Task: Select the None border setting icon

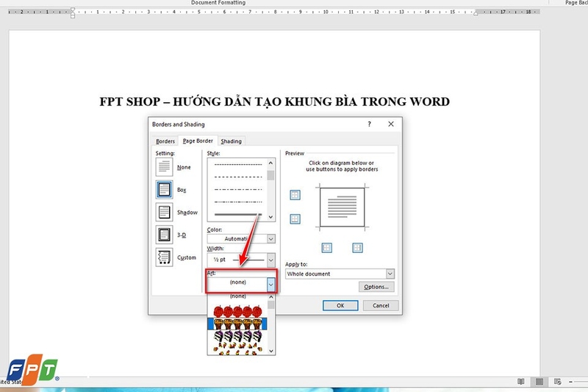Action: (x=164, y=167)
